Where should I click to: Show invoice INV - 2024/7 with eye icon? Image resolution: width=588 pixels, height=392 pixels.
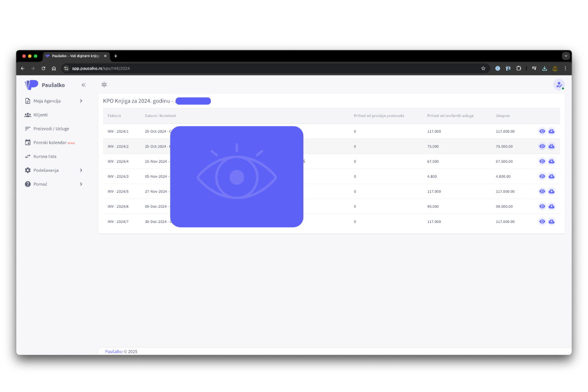pos(542,221)
